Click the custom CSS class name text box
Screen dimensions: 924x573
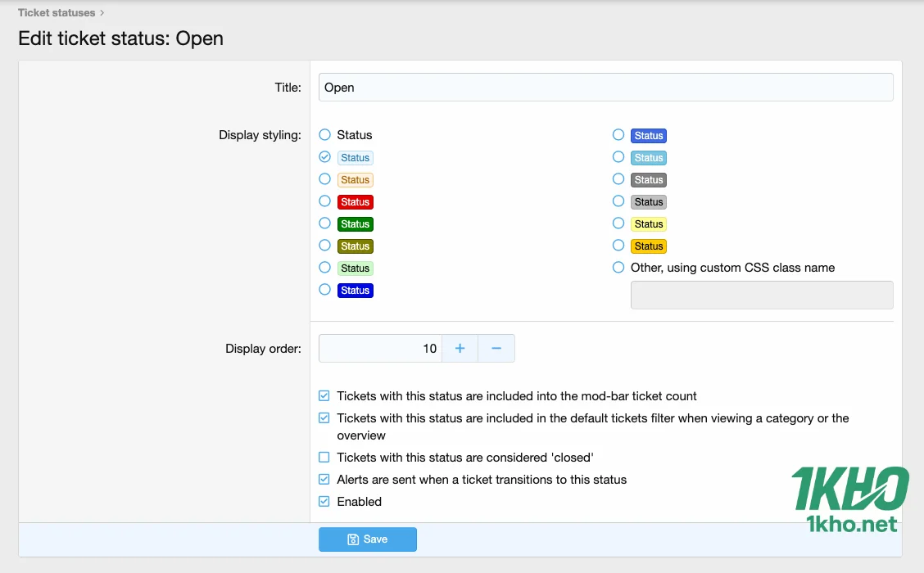[x=761, y=295]
